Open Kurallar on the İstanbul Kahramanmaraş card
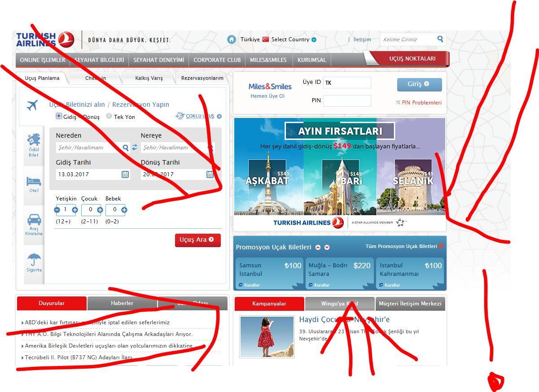 click(x=389, y=285)
